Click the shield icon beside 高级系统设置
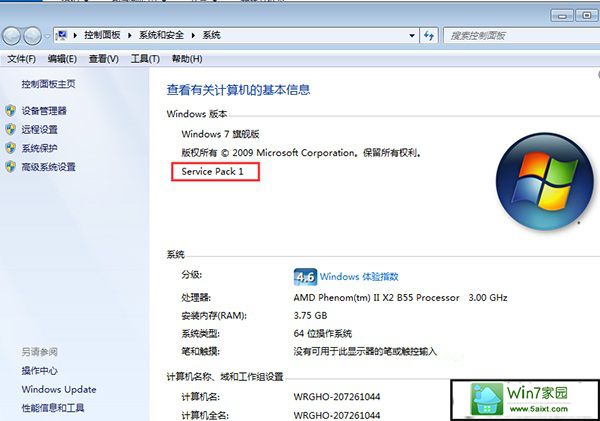The image size is (600, 421). 11,167
